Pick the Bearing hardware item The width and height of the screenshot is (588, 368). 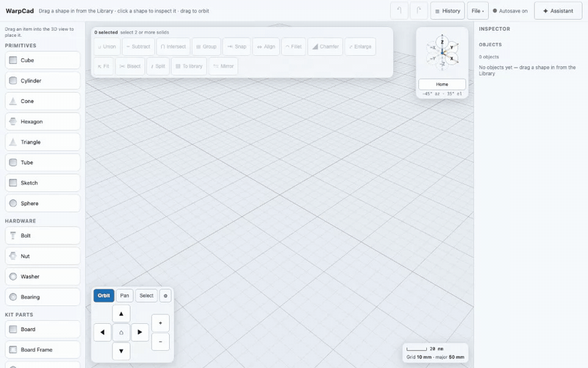[43, 297]
